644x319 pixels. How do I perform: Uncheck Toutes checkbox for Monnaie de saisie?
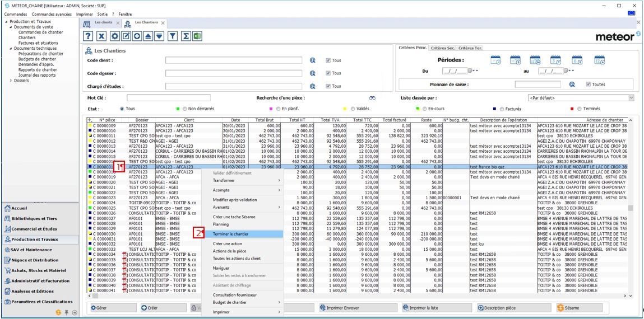click(x=589, y=85)
